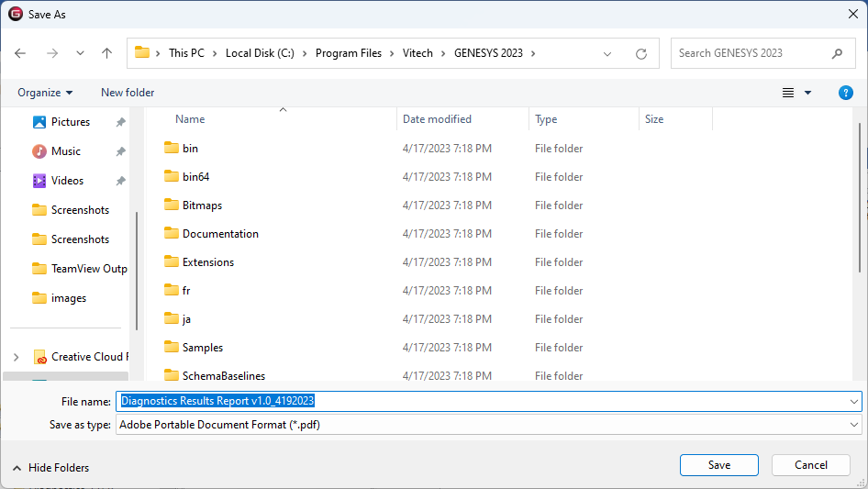The height and width of the screenshot is (489, 868).
Task: Click the Up one level arrow
Action: click(106, 53)
